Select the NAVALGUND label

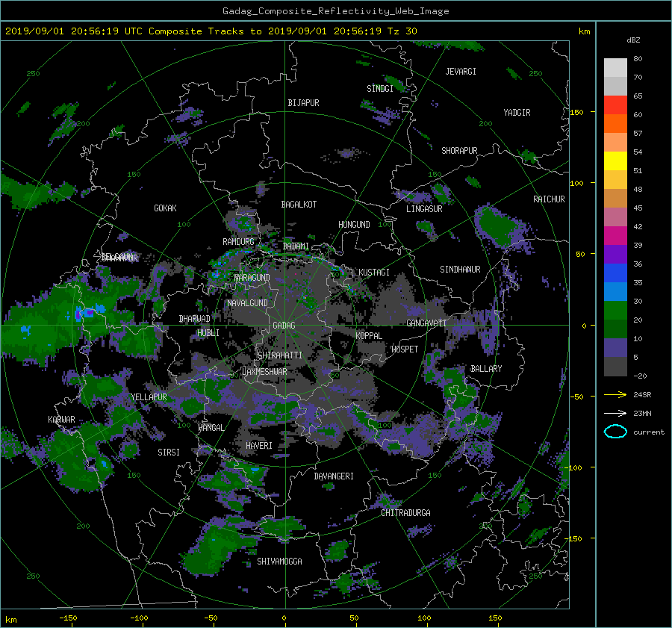[247, 303]
